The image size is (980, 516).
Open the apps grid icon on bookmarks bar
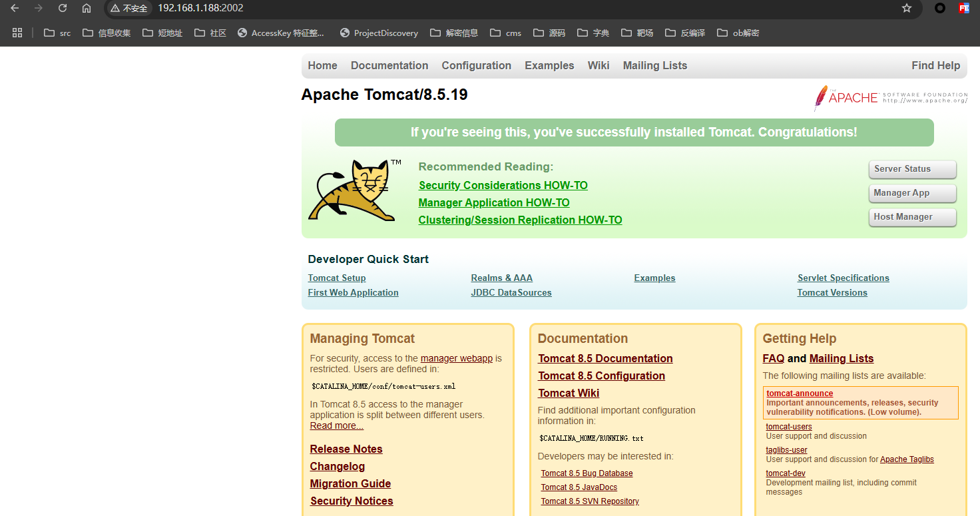pyautogui.click(x=17, y=32)
